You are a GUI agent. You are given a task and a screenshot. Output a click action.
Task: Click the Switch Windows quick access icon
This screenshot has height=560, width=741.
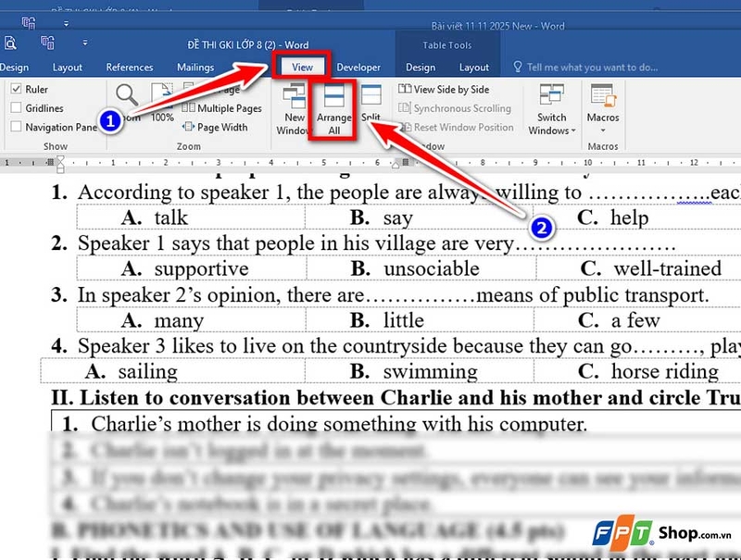(x=47, y=43)
